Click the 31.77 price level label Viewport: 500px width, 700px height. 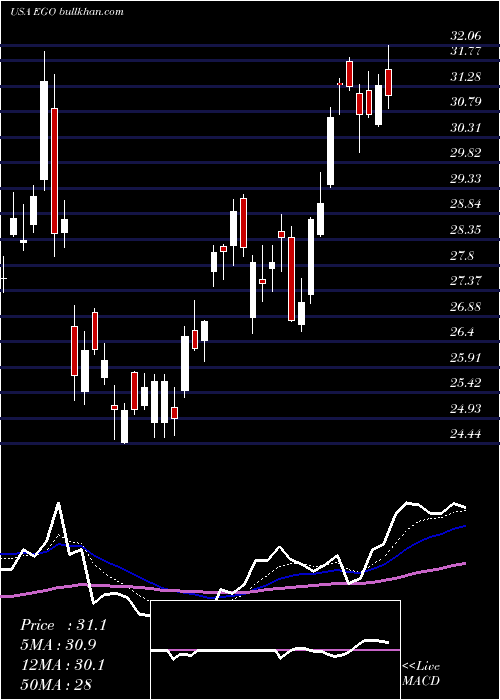[465, 51]
